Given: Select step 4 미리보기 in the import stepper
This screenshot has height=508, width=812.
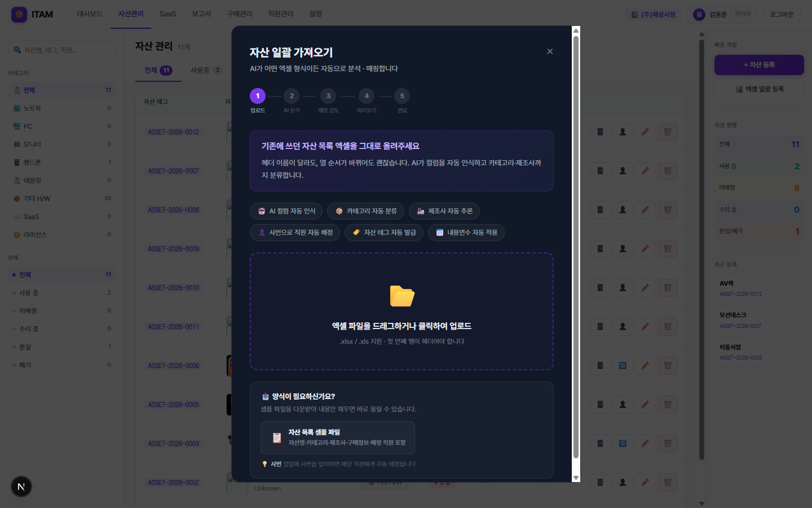Looking at the screenshot, I should (367, 96).
